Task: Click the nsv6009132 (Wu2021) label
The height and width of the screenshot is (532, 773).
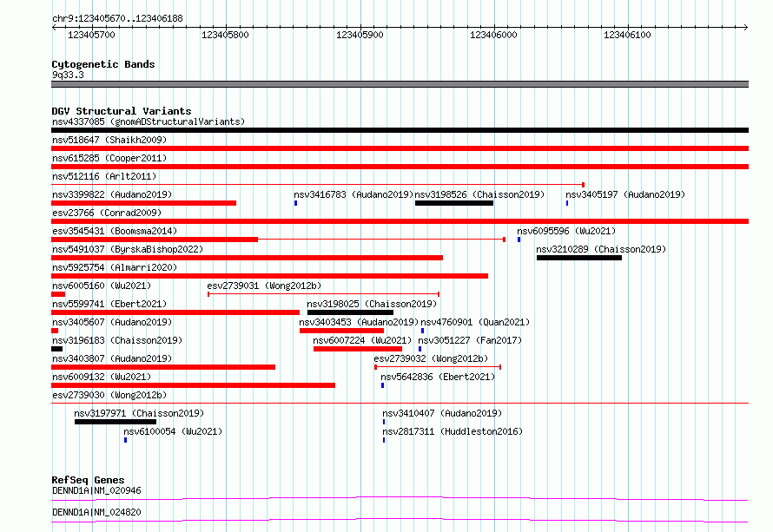Action: click(x=102, y=377)
